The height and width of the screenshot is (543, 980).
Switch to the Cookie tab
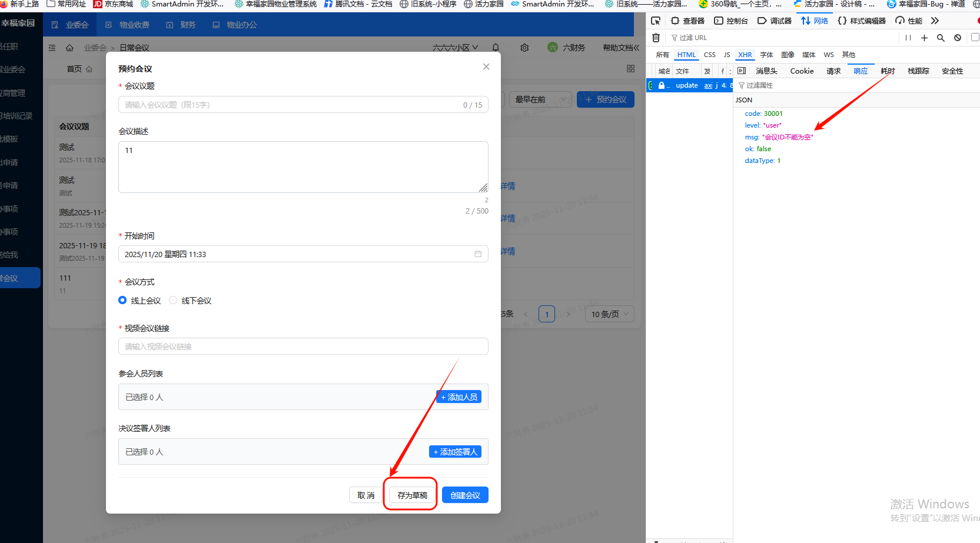802,71
